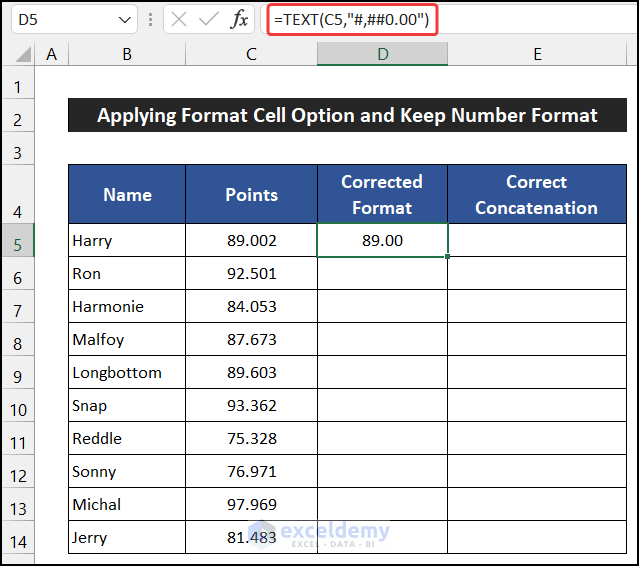This screenshot has height=566, width=639.
Task: Expand the Name Box dropdown arrow
Action: (x=124, y=20)
